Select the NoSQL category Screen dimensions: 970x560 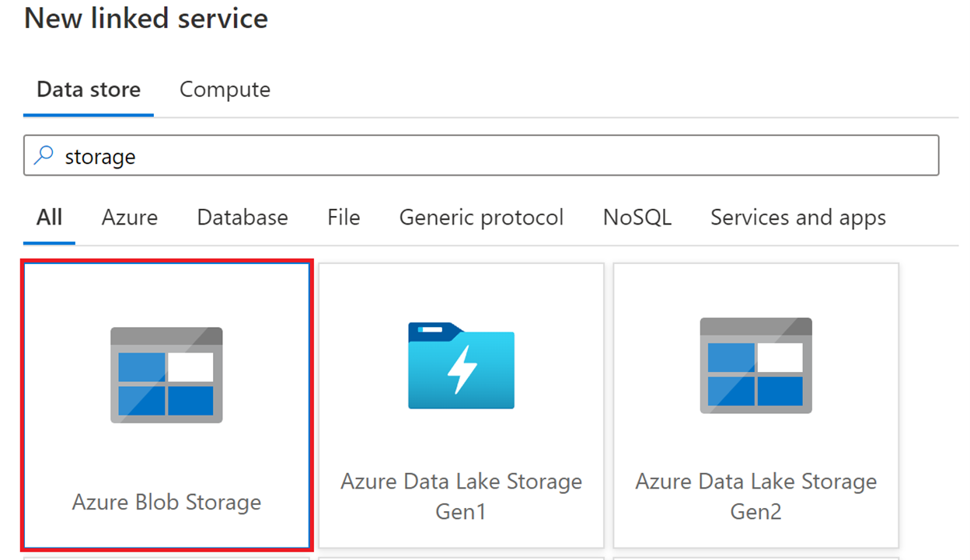[637, 217]
